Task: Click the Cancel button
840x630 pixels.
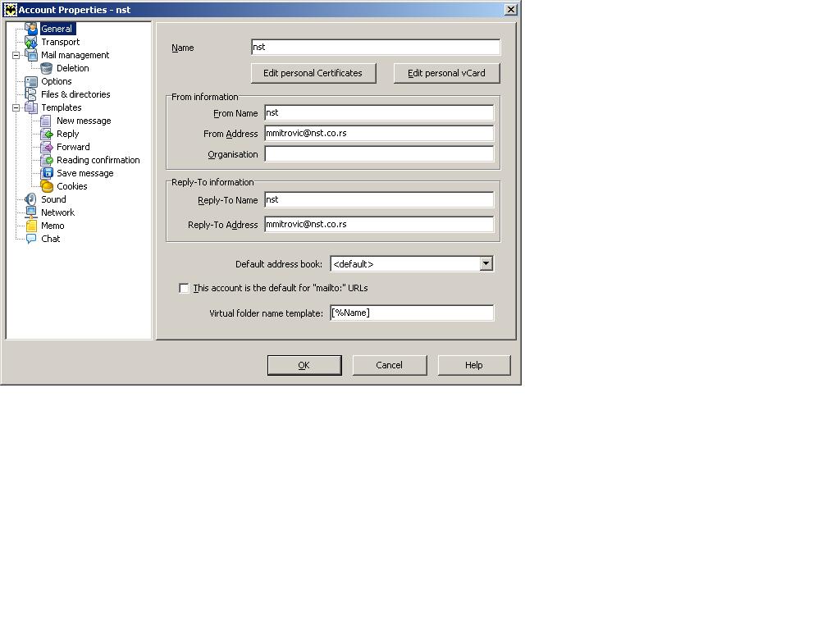Action: point(389,365)
